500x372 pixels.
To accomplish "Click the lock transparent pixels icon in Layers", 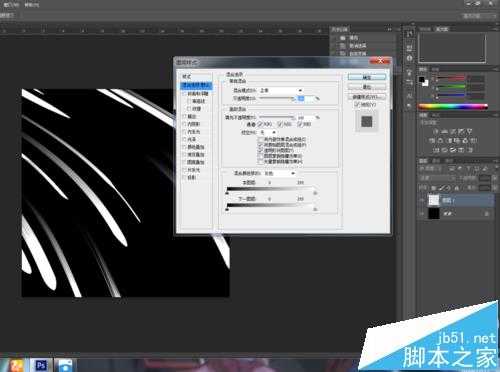I will click(x=434, y=188).
